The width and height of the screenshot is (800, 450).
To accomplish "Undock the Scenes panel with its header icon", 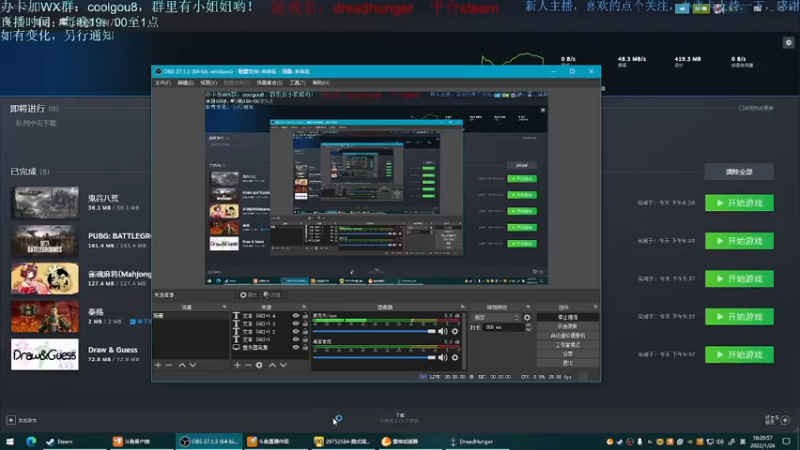I will tap(224, 307).
